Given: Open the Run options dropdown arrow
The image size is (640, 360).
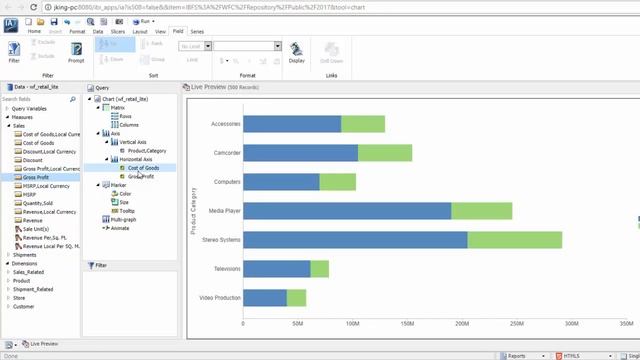Looking at the screenshot, I should coord(153,22).
